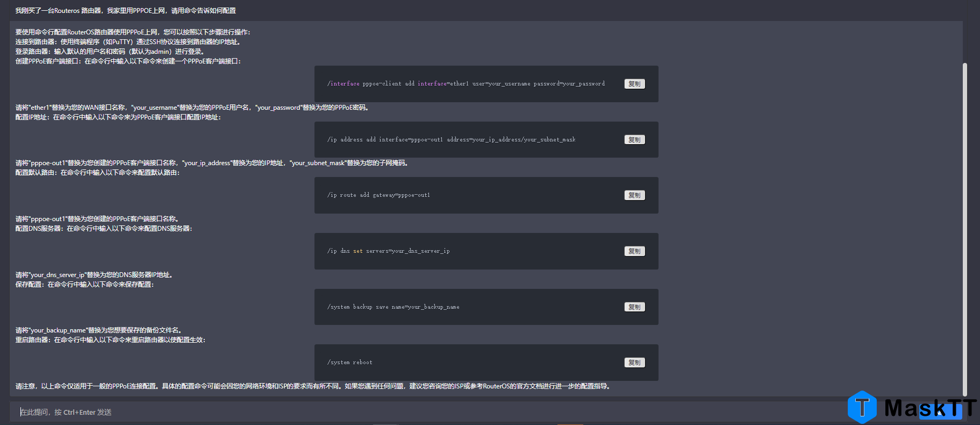Click the line about replacing your_dns_server_ip
980x425 pixels.
95,275
